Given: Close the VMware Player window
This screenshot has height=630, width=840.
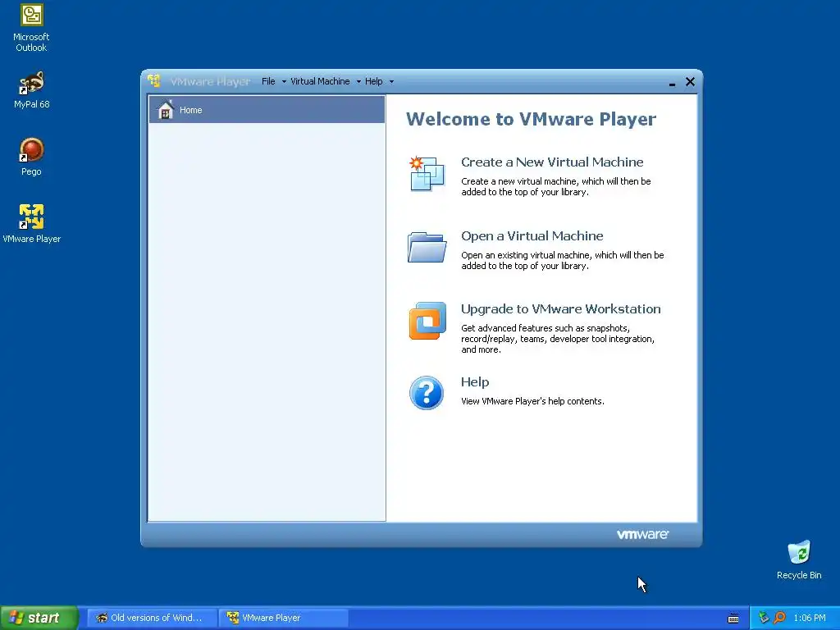Looking at the screenshot, I should tap(690, 81).
